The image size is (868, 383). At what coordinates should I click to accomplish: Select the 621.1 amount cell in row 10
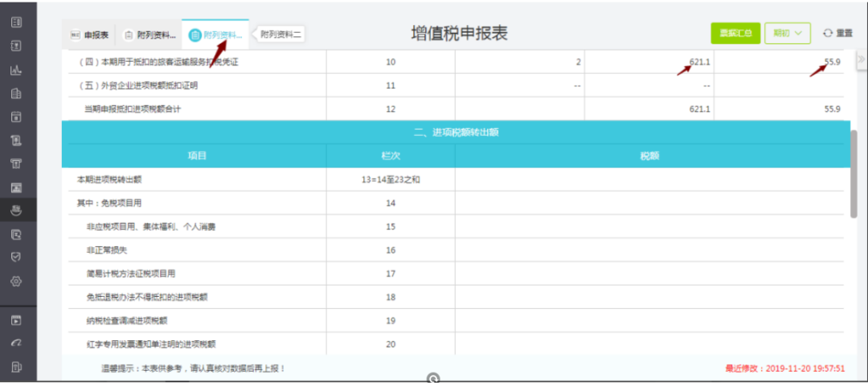pos(649,62)
